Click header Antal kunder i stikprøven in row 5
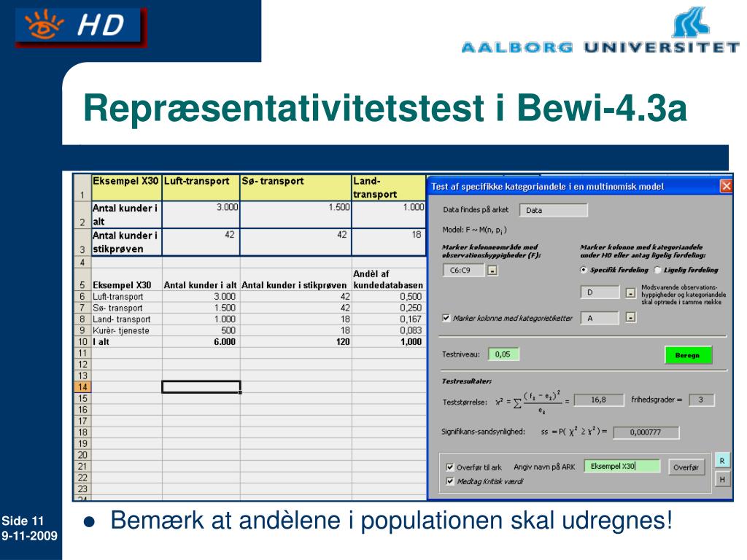 296,279
